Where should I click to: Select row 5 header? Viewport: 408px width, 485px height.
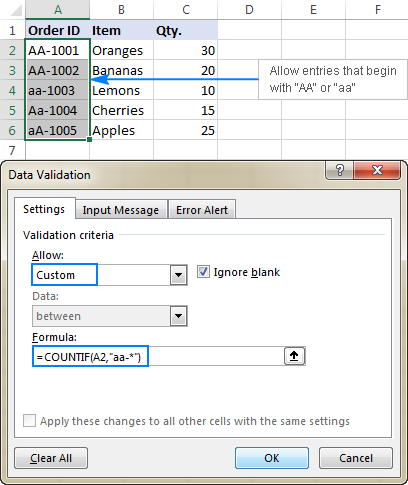tap(12, 110)
